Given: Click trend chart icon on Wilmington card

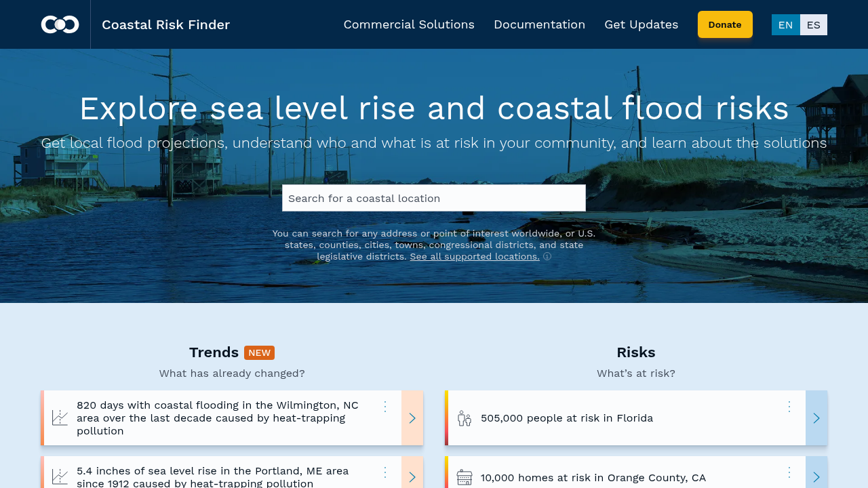Looking at the screenshot, I should click(60, 418).
